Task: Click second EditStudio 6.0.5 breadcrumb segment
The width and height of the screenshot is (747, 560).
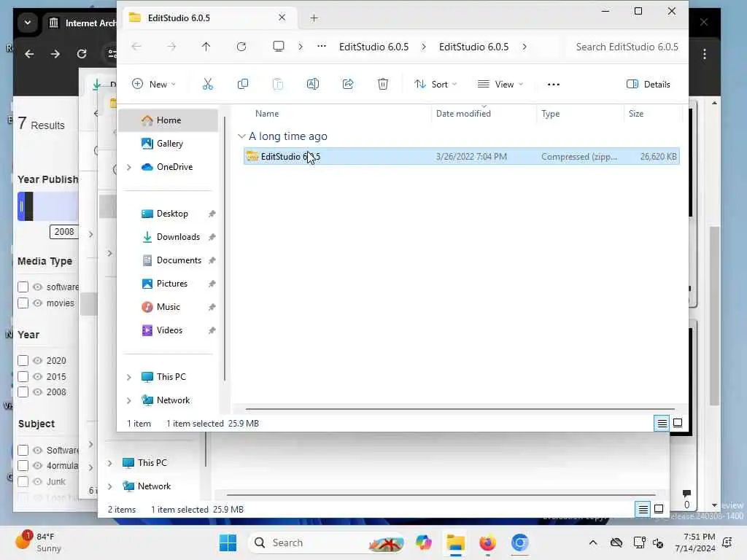Action: click(x=473, y=47)
